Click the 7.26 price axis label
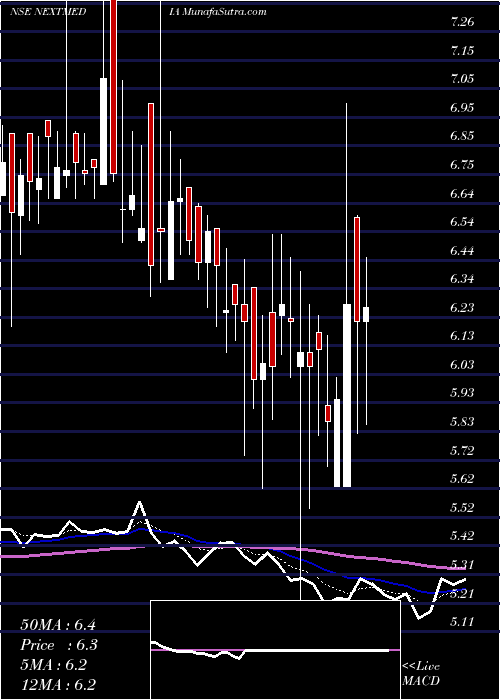The width and height of the screenshot is (500, 700). [462, 22]
